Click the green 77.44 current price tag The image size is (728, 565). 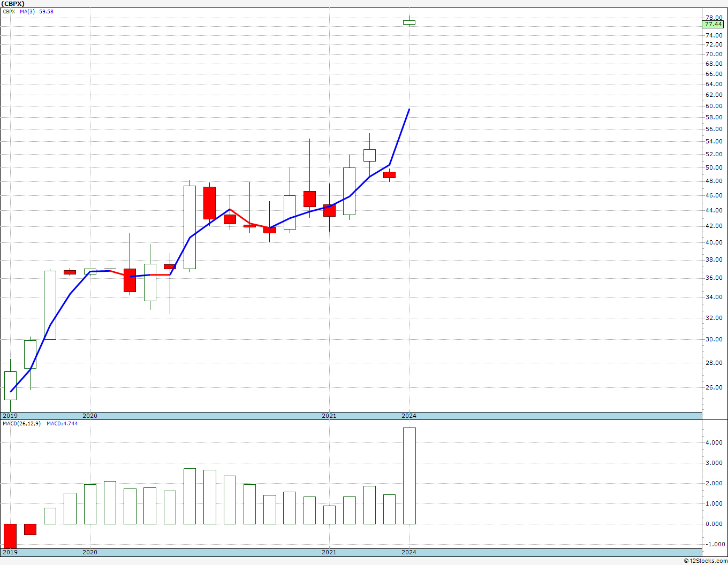click(714, 25)
